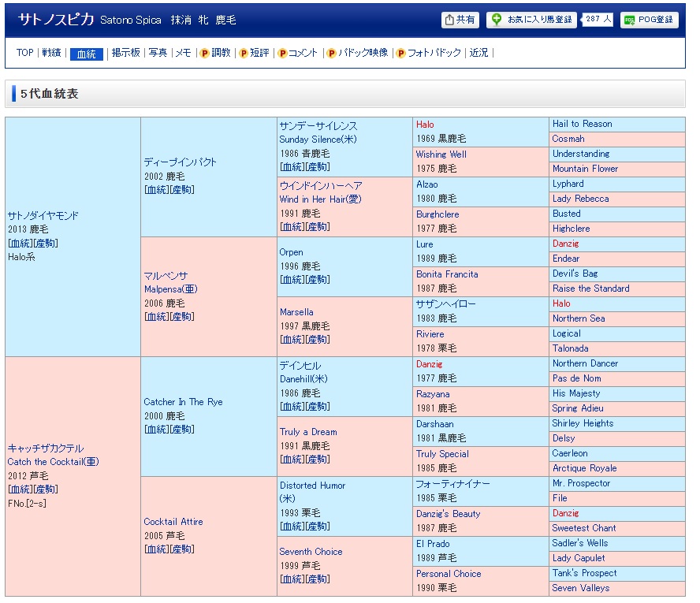Open the El Prado pedigree link
The height and width of the screenshot is (603, 700).
434,544
